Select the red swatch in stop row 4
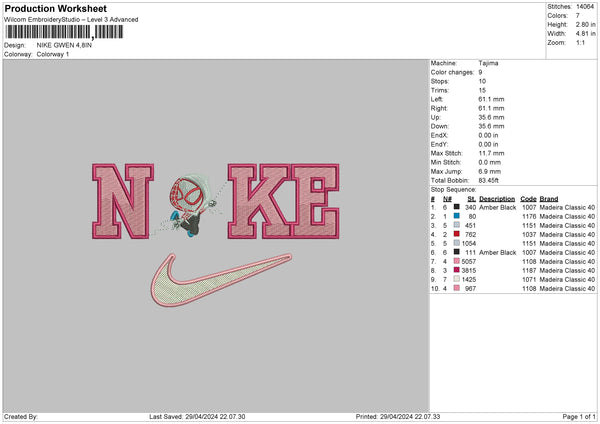600x424 pixels. point(457,234)
